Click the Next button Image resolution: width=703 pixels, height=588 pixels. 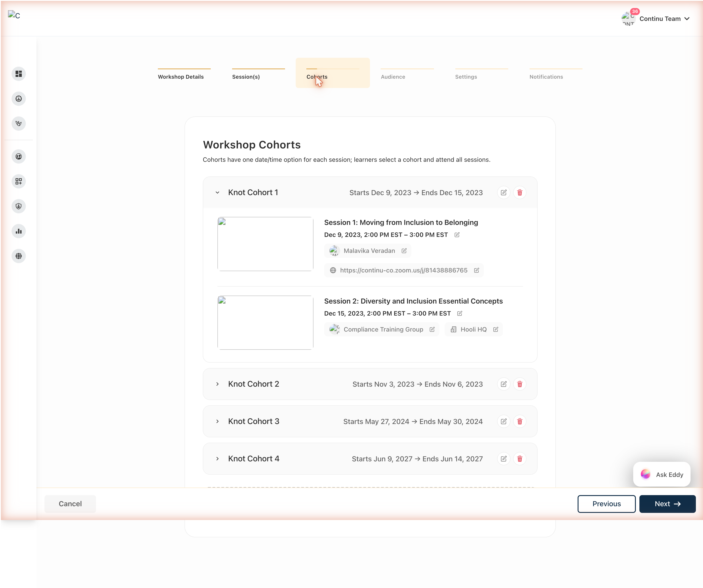point(667,504)
